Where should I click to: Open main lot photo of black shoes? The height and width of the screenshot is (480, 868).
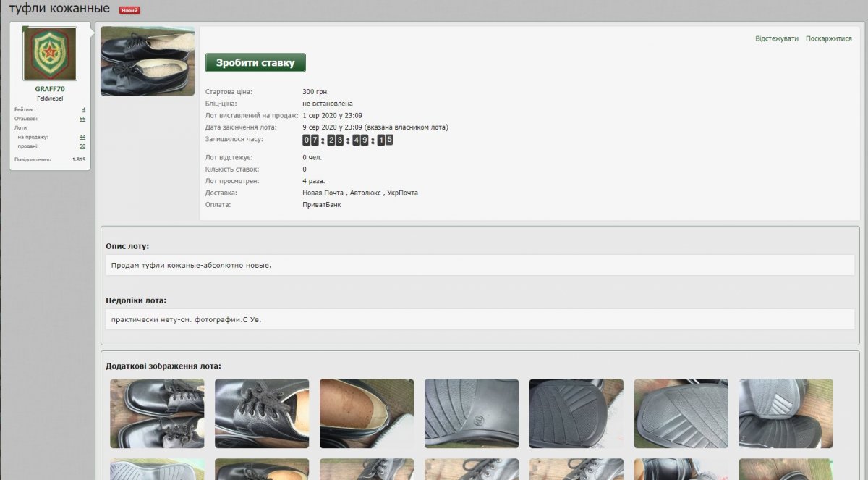pos(148,61)
